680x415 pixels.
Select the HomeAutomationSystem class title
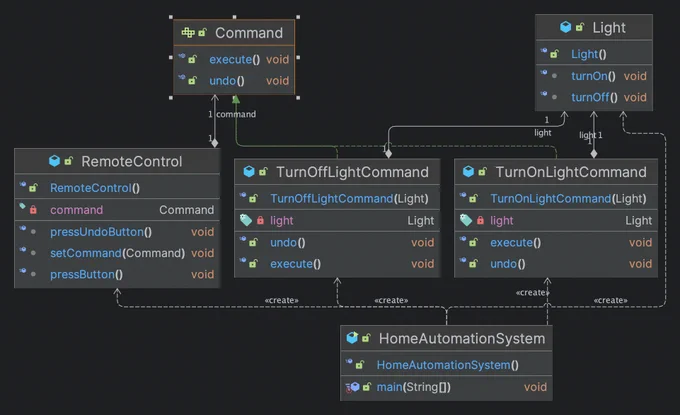pos(462,338)
